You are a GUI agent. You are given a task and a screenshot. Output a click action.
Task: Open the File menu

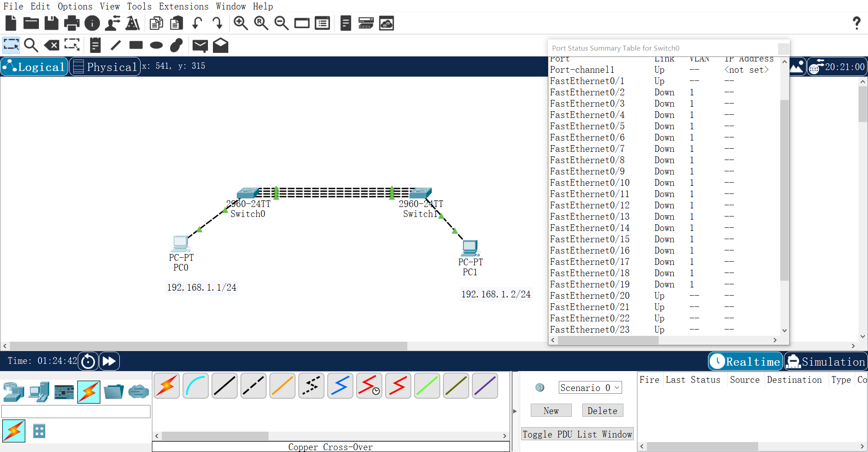(x=13, y=6)
